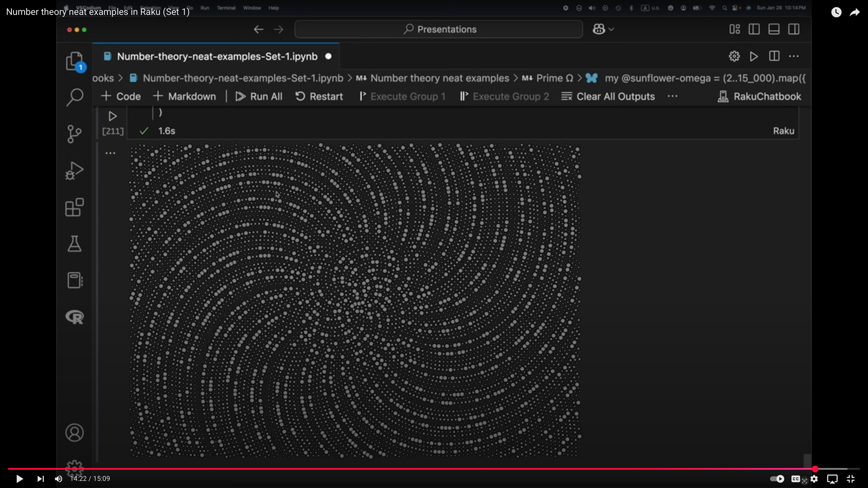Viewport: 868px width, 488px height.
Task: Toggle the primary side bar
Action: click(x=754, y=29)
